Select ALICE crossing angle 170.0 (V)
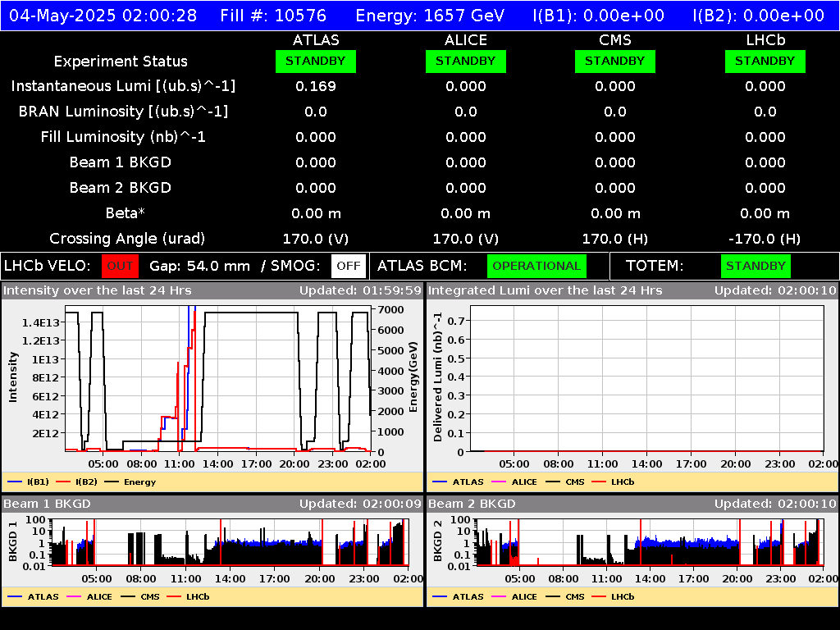The height and width of the screenshot is (630, 840). pyautogui.click(x=466, y=239)
